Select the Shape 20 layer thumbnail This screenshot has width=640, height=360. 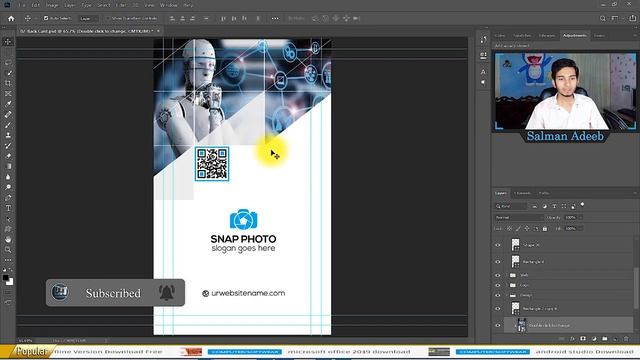click(516, 245)
